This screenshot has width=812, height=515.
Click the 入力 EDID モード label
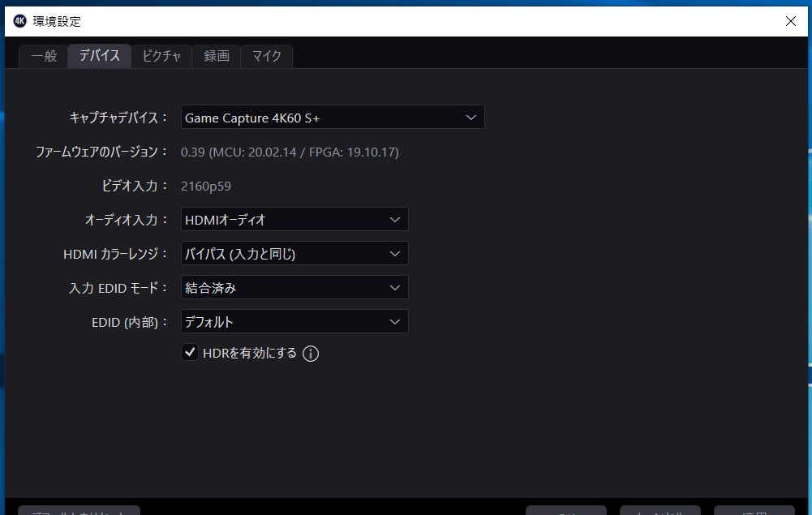(x=118, y=288)
